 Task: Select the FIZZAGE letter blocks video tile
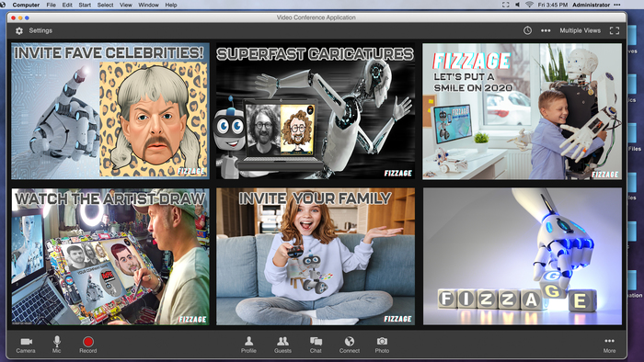coord(522,256)
